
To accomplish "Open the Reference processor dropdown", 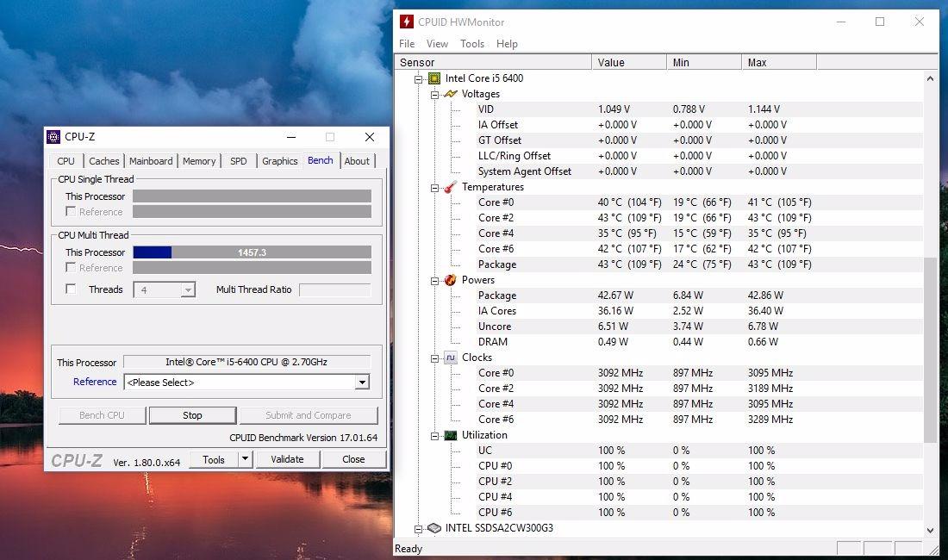I will (x=362, y=383).
